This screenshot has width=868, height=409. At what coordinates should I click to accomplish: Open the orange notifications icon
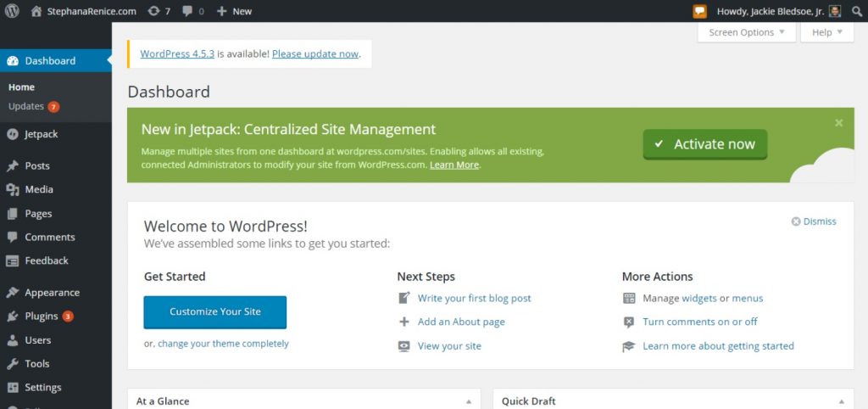pyautogui.click(x=699, y=11)
